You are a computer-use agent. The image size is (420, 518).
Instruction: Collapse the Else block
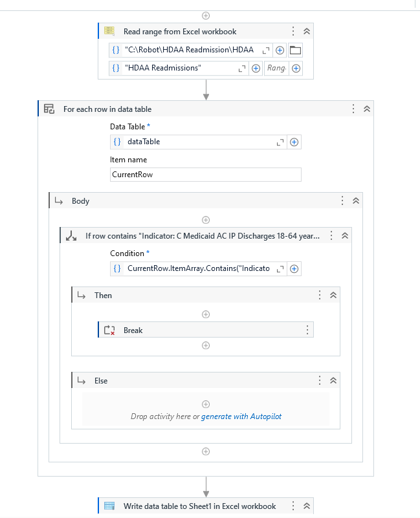(x=333, y=380)
